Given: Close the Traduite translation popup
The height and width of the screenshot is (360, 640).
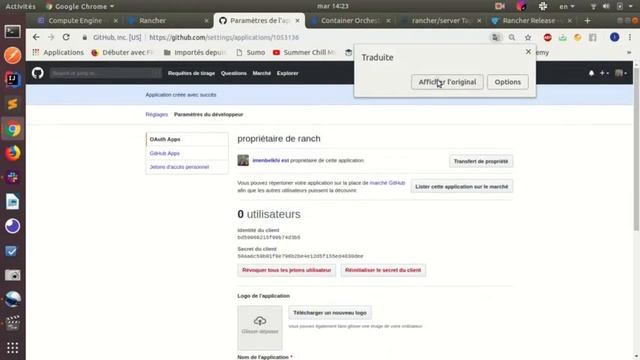Looking at the screenshot, I should tap(528, 52).
